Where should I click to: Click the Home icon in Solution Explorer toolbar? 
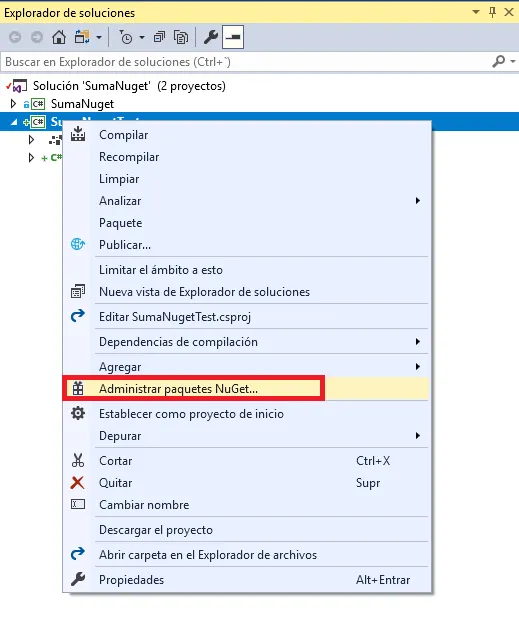coord(59,37)
